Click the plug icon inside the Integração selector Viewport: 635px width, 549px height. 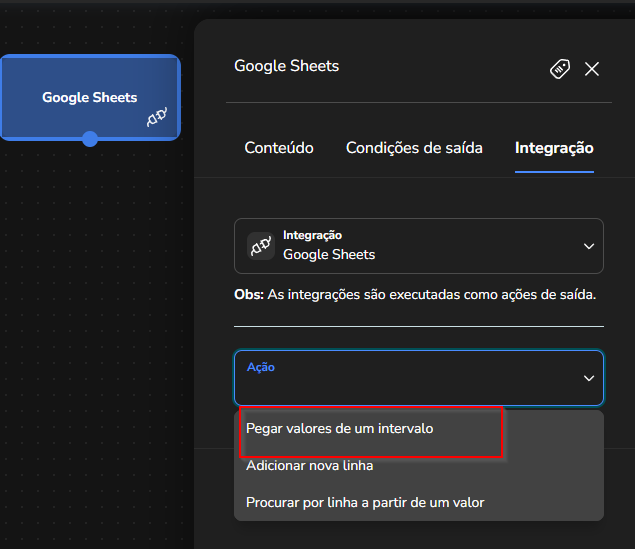coord(261,246)
